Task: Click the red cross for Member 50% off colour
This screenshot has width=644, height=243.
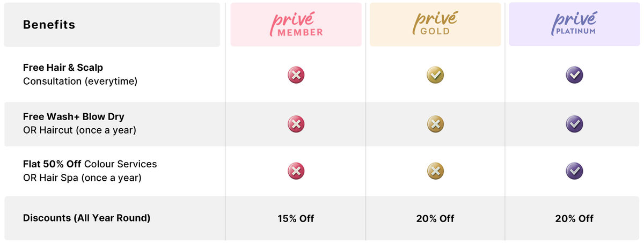Action: (296, 171)
